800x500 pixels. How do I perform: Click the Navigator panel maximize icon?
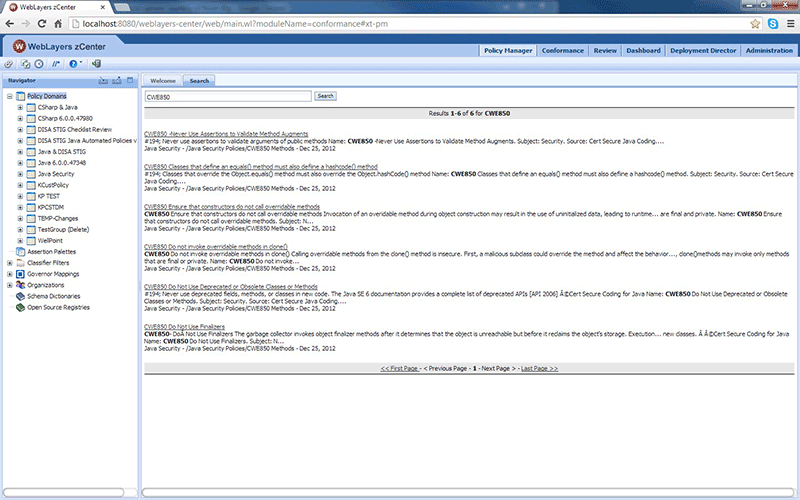[x=130, y=80]
